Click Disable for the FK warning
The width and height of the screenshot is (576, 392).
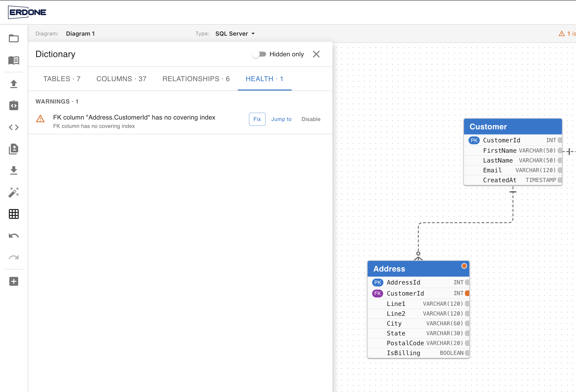pyautogui.click(x=311, y=119)
